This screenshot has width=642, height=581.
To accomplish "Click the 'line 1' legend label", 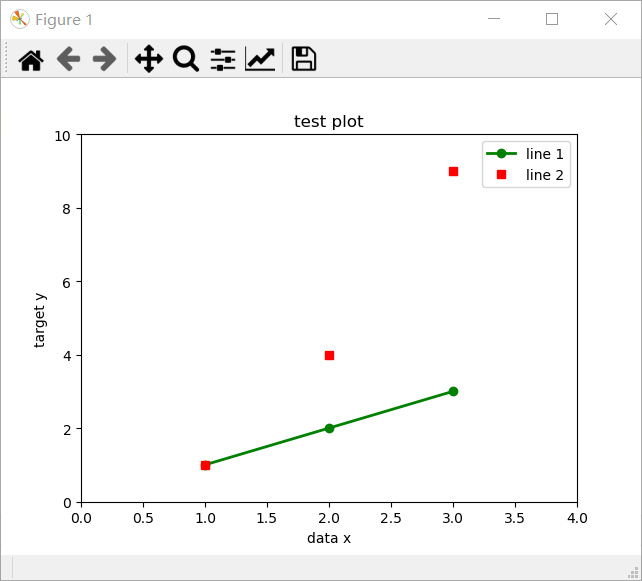I will click(x=545, y=154).
